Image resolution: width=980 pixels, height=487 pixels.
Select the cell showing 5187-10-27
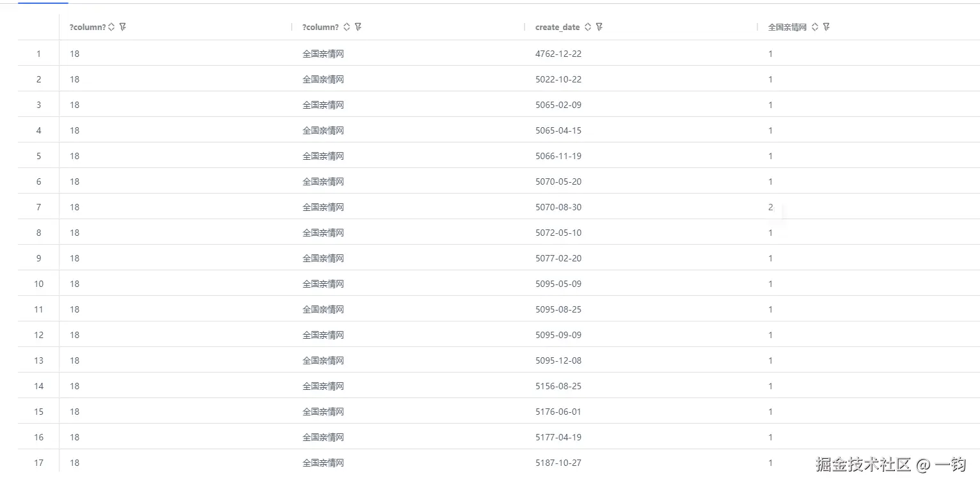(558, 462)
